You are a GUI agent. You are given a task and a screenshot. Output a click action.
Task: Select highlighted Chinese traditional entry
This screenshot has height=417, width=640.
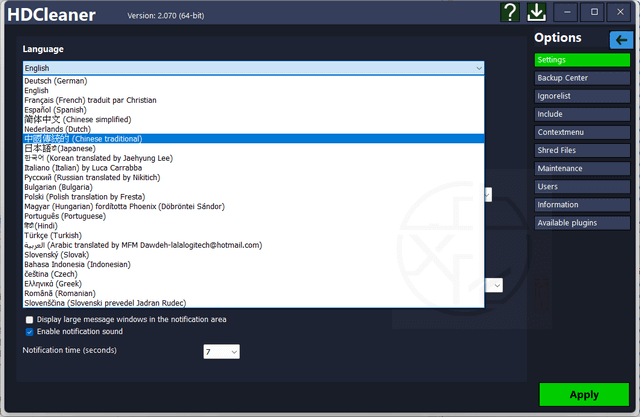tap(253, 139)
